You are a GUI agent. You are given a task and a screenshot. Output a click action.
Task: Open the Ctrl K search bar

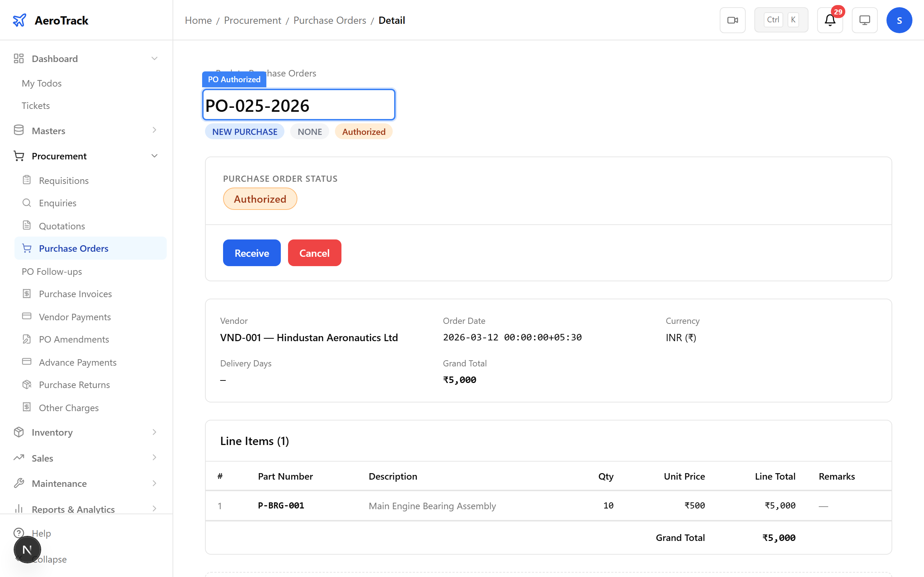pos(781,19)
